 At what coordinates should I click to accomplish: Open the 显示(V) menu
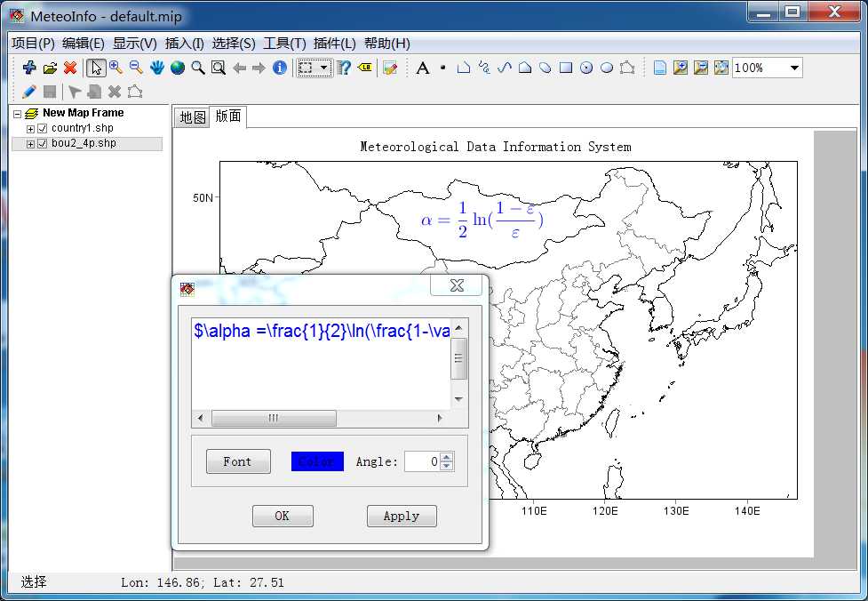[x=134, y=44]
